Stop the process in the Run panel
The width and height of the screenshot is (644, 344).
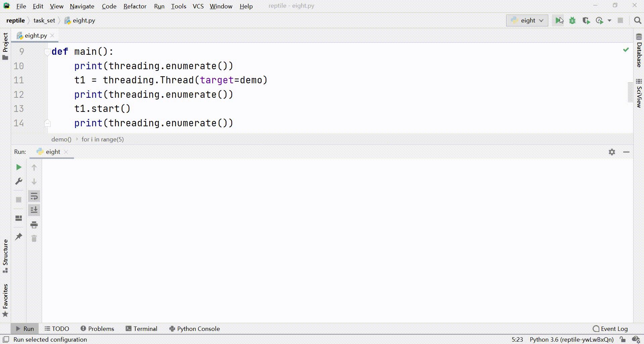pyautogui.click(x=19, y=200)
